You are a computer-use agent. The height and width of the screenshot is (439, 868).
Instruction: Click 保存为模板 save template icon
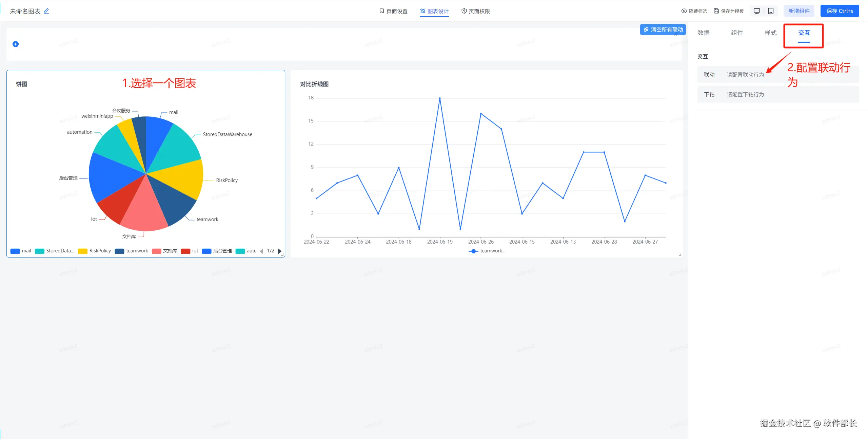[716, 11]
